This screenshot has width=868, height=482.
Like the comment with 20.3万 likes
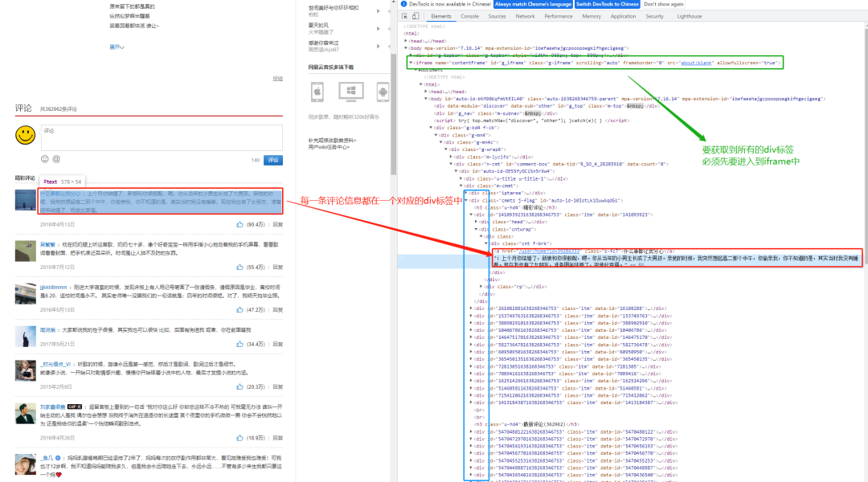pyautogui.click(x=240, y=386)
